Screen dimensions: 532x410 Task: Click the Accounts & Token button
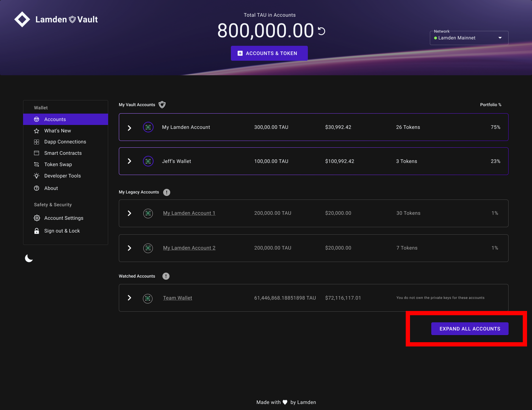(x=269, y=53)
